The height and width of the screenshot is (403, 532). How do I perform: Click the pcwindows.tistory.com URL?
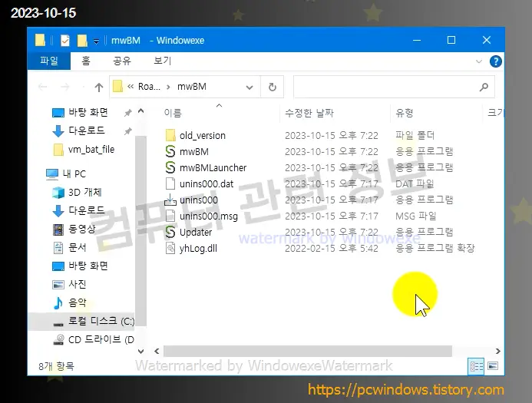pyautogui.click(x=406, y=389)
